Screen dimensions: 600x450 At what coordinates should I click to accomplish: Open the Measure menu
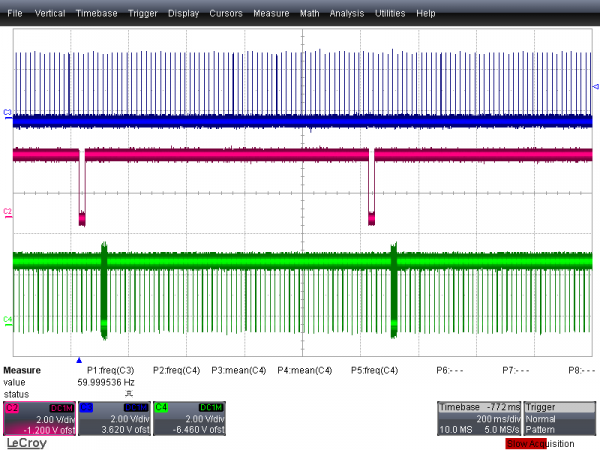pos(271,14)
